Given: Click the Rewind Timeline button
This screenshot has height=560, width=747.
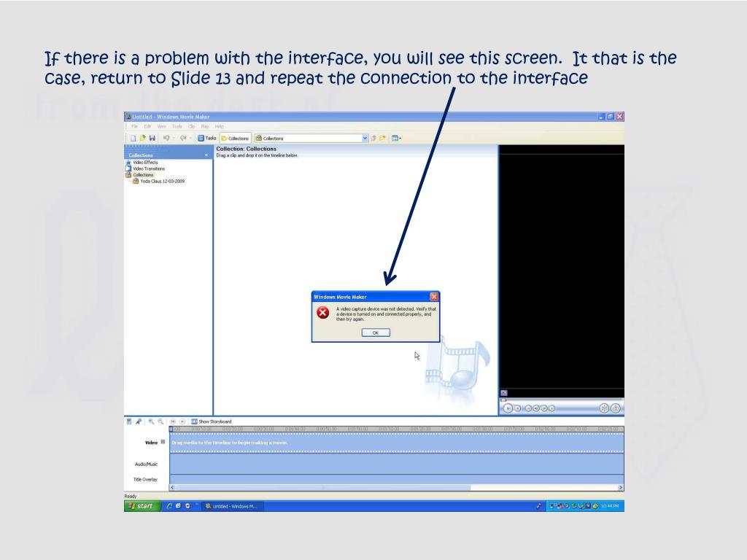Looking at the screenshot, I should [173, 421].
